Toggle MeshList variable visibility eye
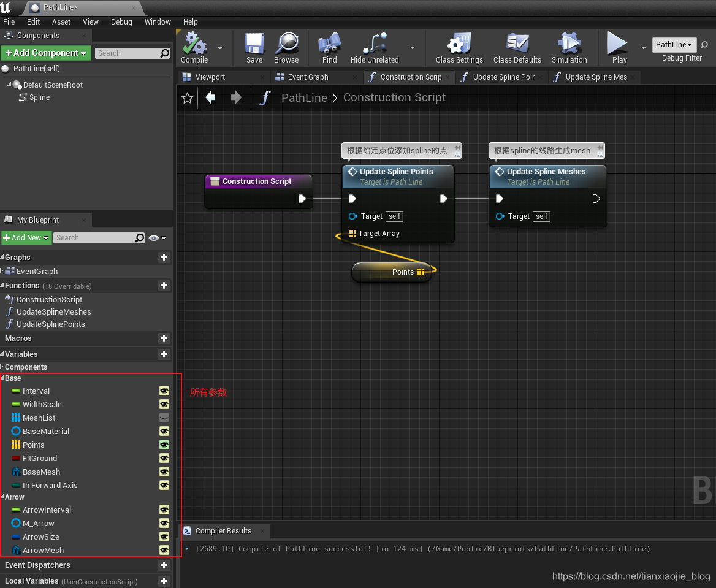Viewport: 716px width, 588px height. [x=164, y=418]
